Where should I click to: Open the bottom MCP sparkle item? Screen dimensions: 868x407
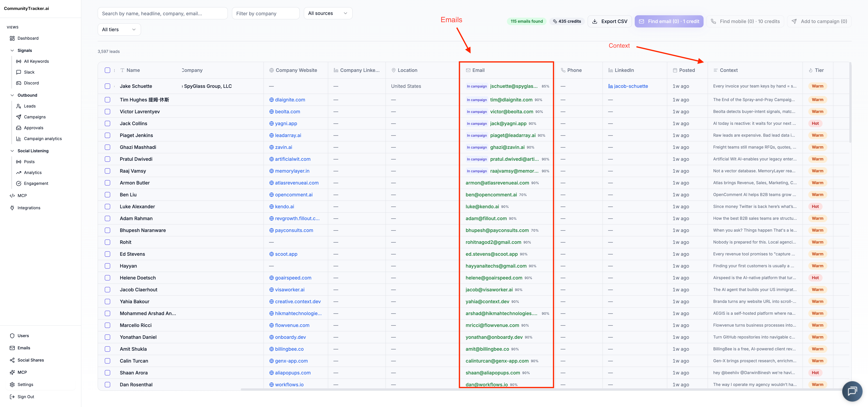click(x=22, y=372)
